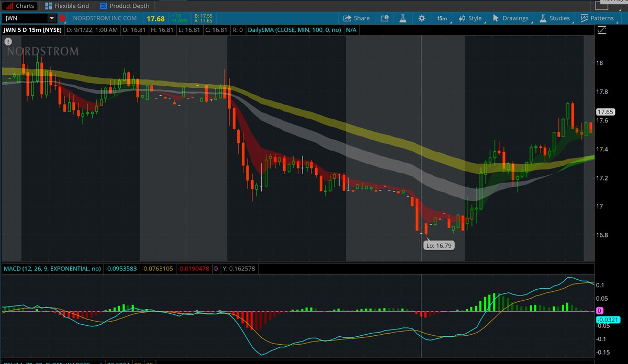Screen dimensions: 628x364
Task: Click the 17.65 price marker on the axis
Action: click(x=605, y=112)
